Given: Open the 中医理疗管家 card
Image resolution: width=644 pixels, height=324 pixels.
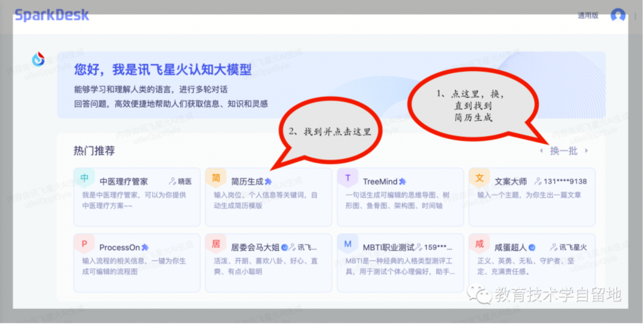Looking at the screenshot, I should coord(136,197).
